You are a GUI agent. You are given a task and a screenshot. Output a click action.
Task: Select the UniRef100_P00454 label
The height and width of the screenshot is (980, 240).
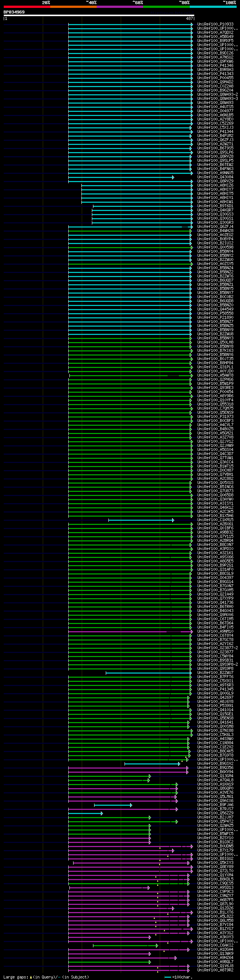click(x=215, y=392)
